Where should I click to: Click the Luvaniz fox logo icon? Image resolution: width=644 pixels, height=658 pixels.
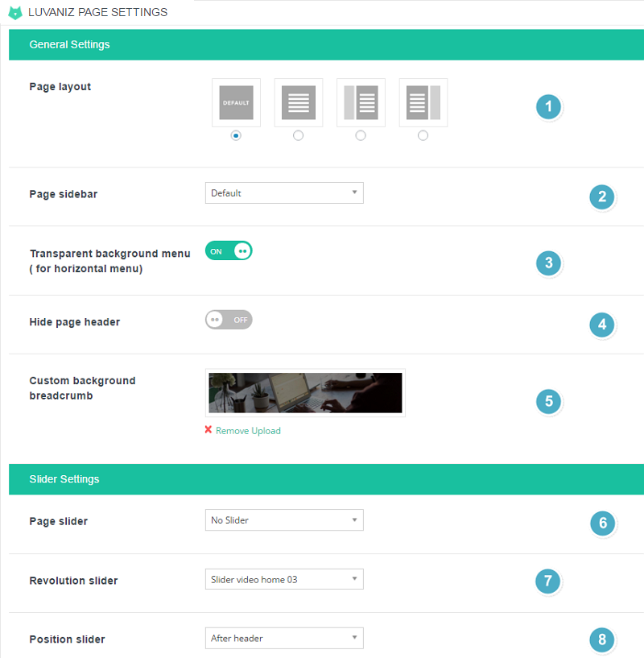pyautogui.click(x=15, y=13)
